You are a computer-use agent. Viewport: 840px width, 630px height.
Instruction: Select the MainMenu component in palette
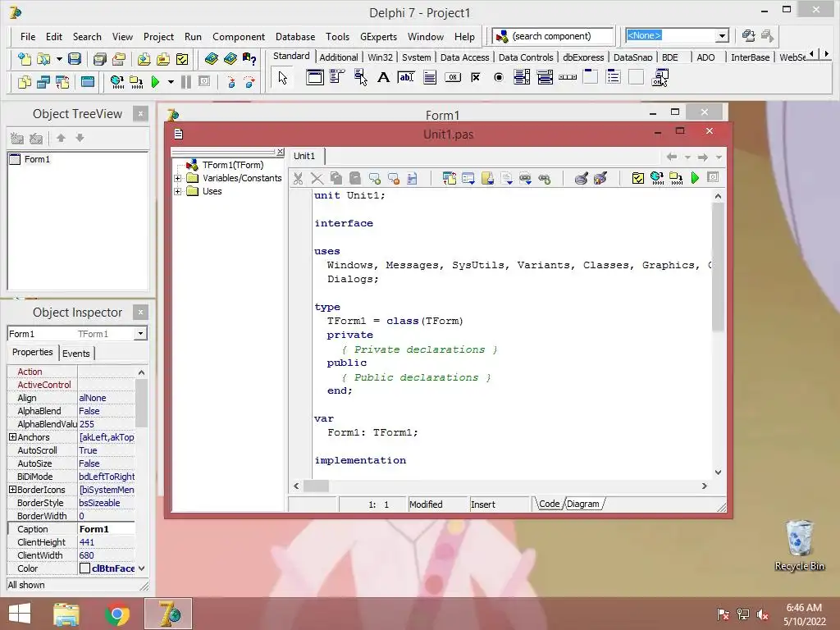pos(337,78)
